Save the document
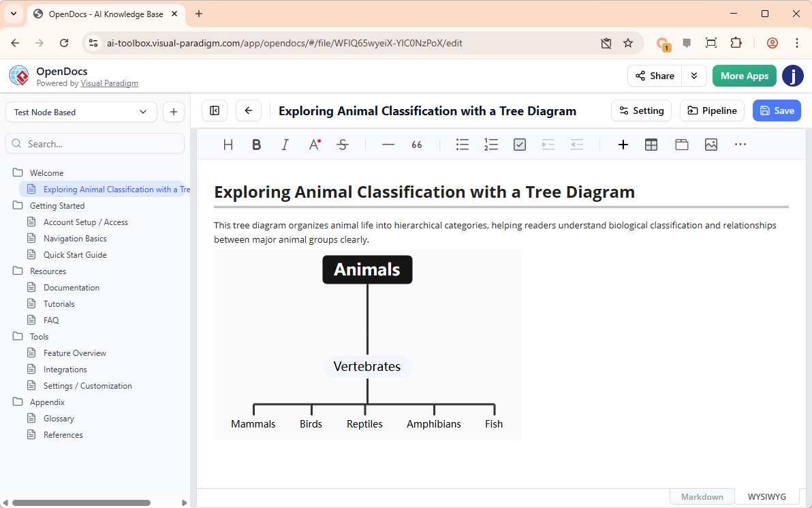Viewport: 812px width, 508px height. 777,110
